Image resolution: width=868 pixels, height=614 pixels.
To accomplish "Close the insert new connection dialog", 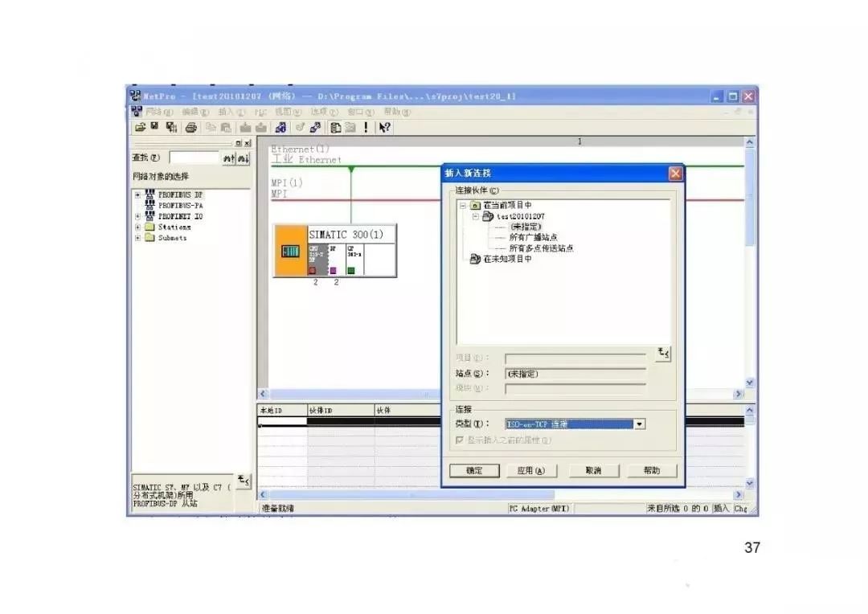I will click(675, 174).
